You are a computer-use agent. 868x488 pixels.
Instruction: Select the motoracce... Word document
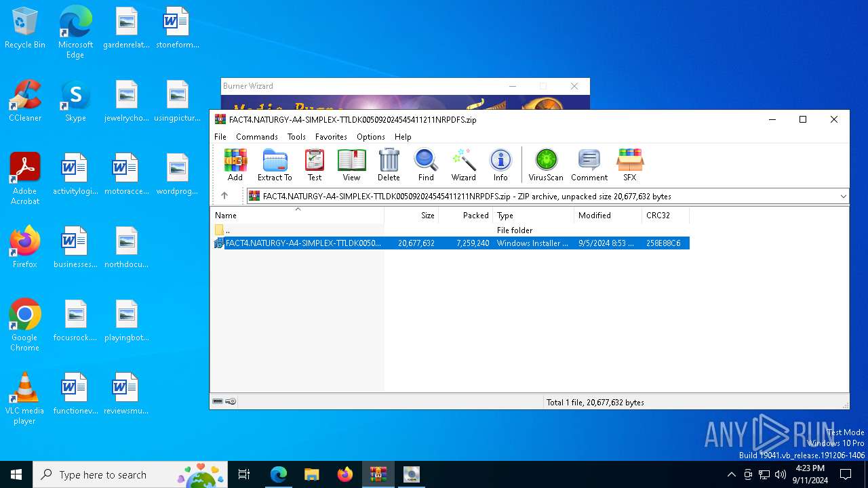click(x=126, y=174)
